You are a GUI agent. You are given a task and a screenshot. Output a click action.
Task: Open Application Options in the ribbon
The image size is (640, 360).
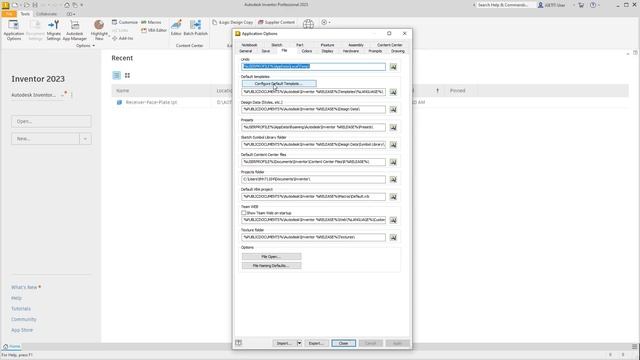[x=13, y=30]
